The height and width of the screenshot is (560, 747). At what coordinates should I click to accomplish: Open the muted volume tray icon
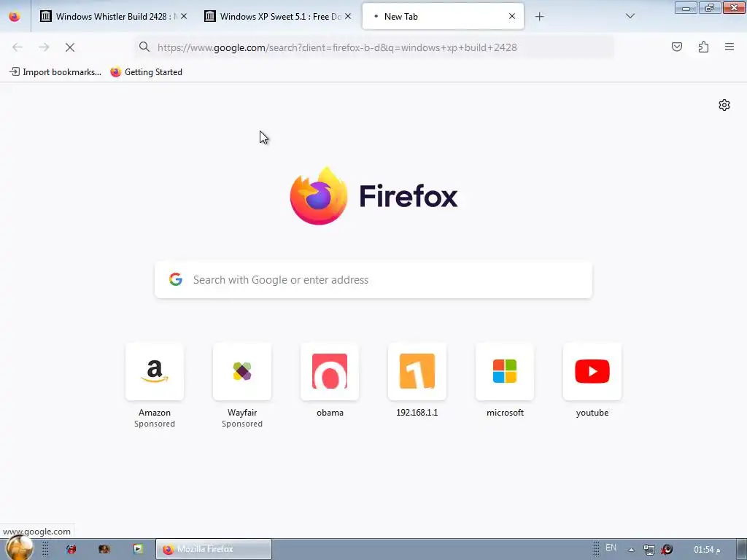coord(667,550)
